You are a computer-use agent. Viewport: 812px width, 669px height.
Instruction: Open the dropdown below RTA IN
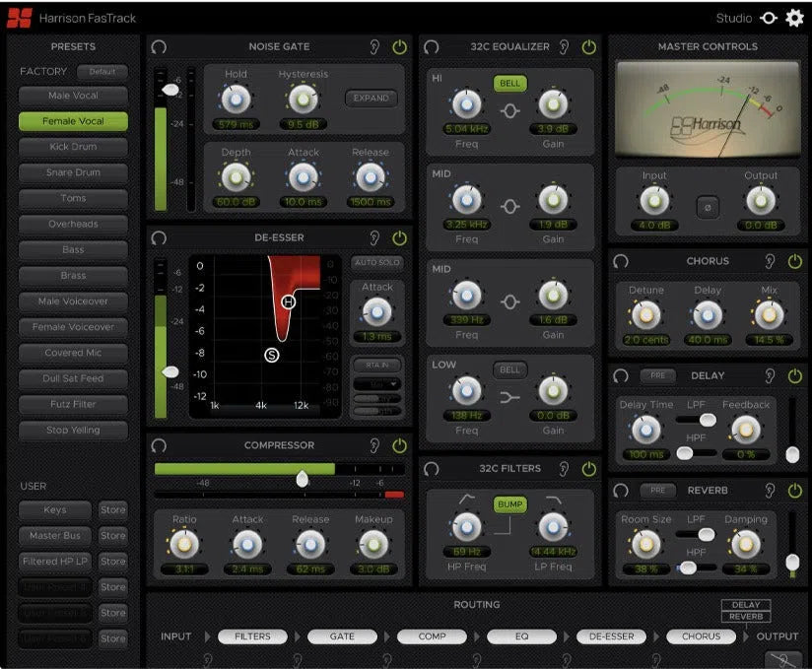click(376, 383)
